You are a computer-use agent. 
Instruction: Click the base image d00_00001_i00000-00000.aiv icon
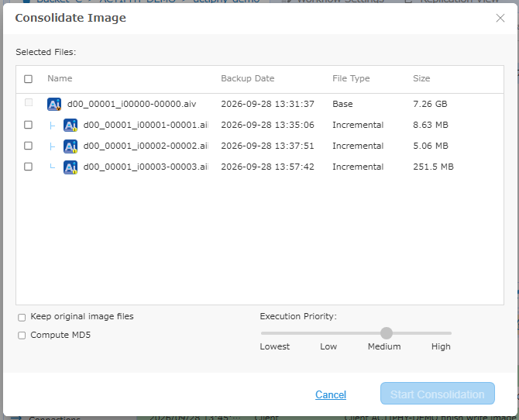[54, 104]
